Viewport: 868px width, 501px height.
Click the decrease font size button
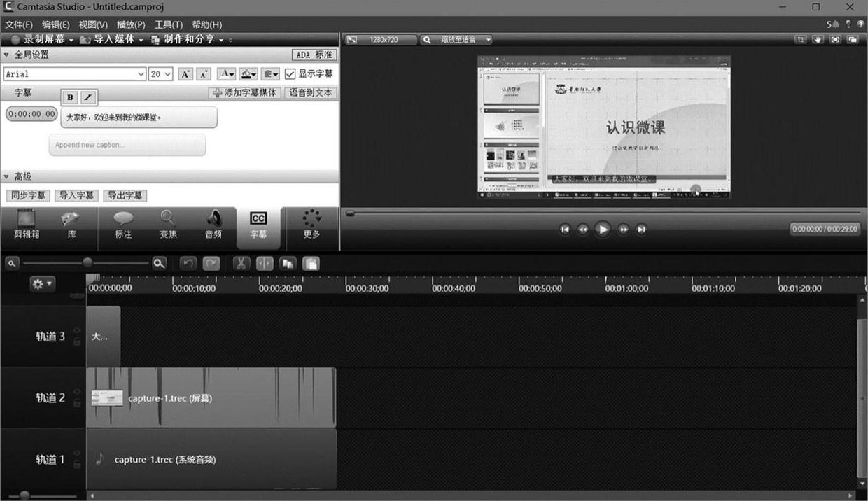[204, 74]
